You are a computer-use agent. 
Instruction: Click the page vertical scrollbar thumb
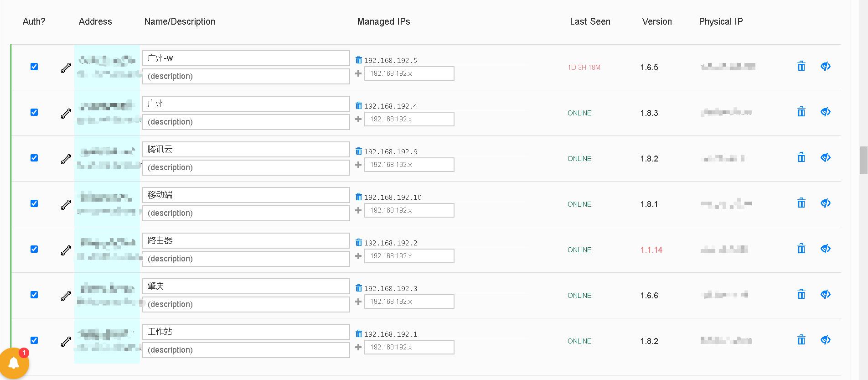click(x=863, y=160)
